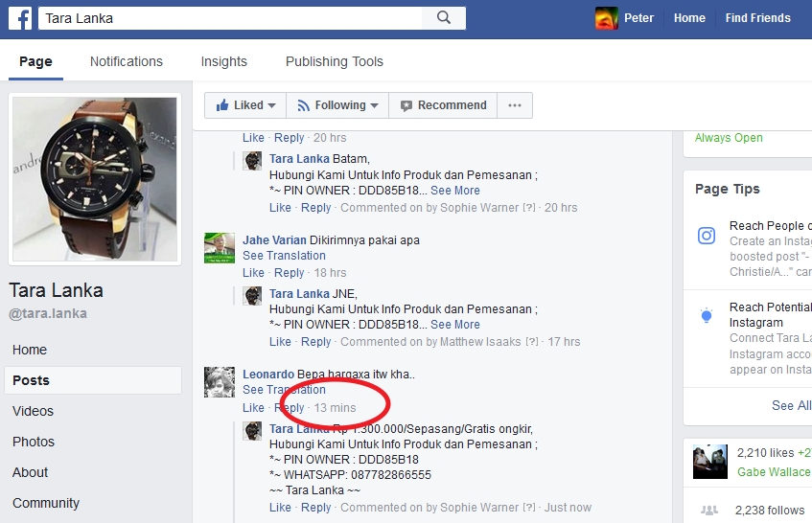This screenshot has height=523, width=812.
Task: Open the Liked dropdown
Action: [x=245, y=105]
